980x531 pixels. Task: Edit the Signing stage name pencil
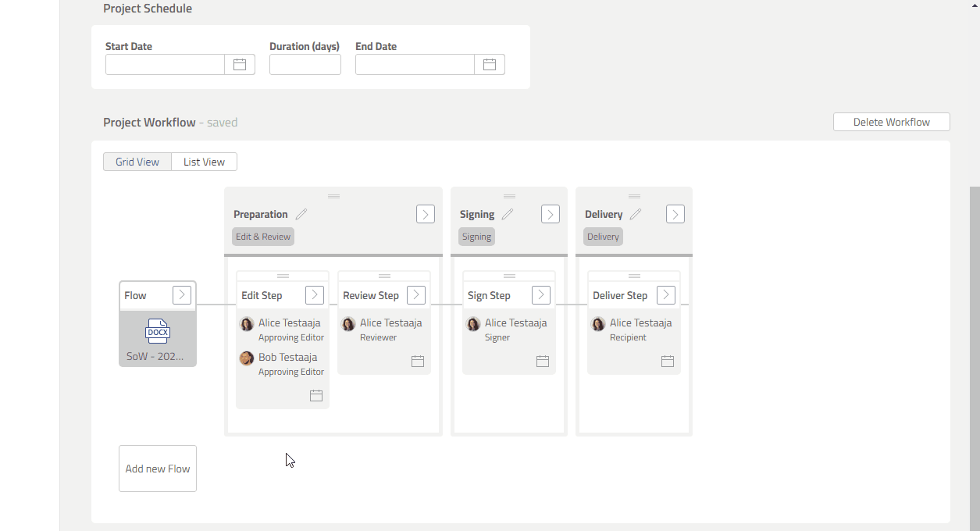pos(508,214)
